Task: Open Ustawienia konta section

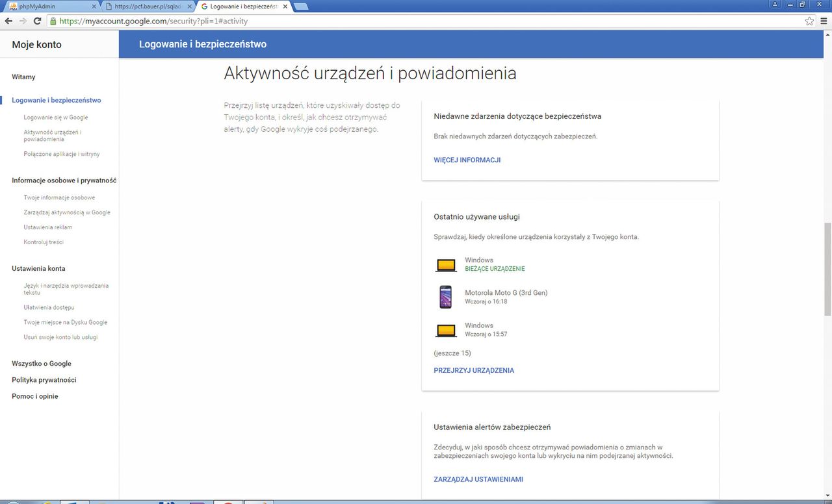Action: tap(38, 268)
